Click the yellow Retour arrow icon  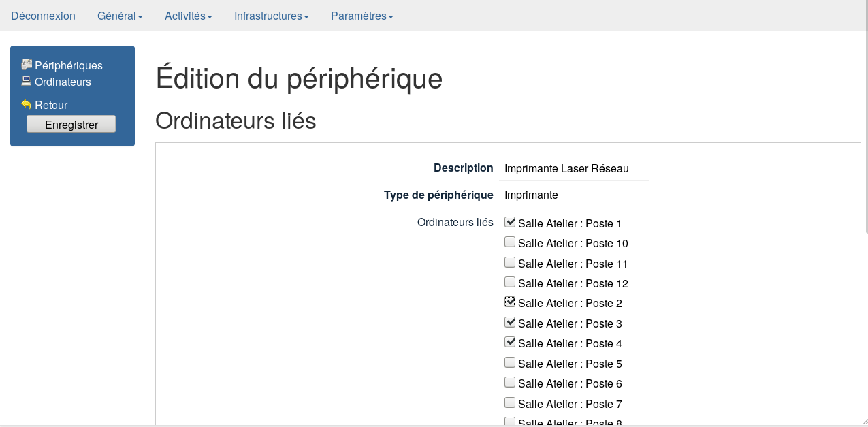27,104
